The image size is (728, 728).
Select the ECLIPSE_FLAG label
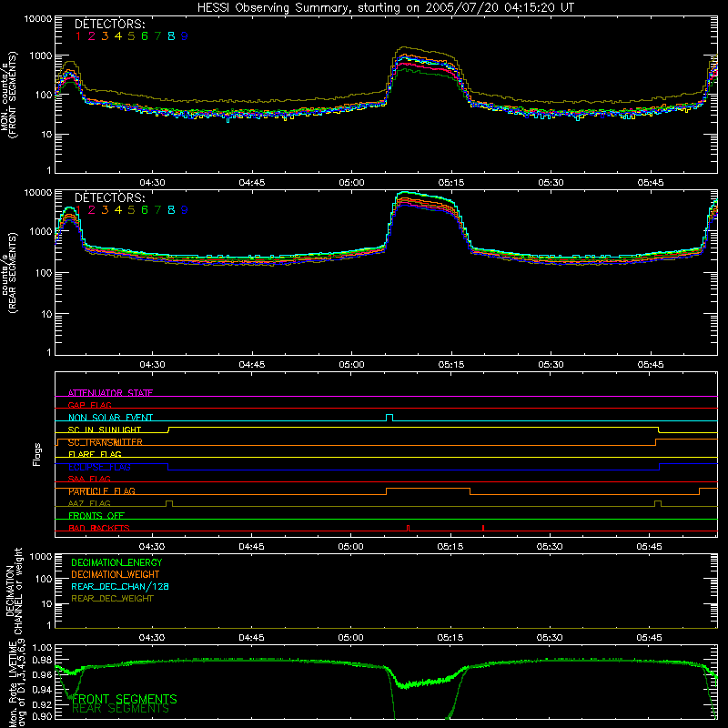click(99, 467)
